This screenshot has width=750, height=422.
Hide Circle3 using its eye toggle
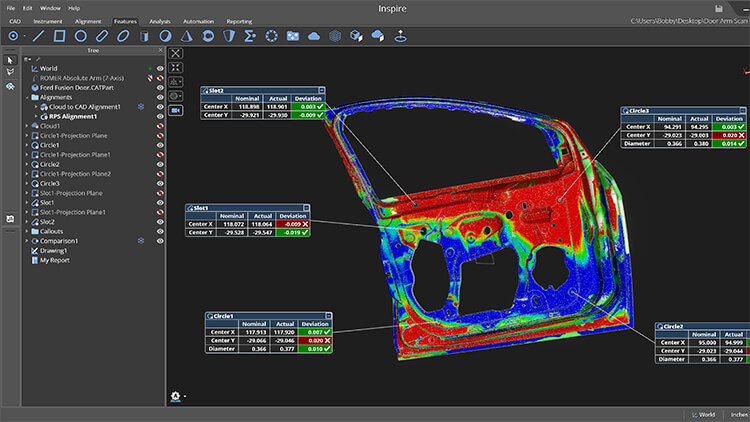coord(160,183)
